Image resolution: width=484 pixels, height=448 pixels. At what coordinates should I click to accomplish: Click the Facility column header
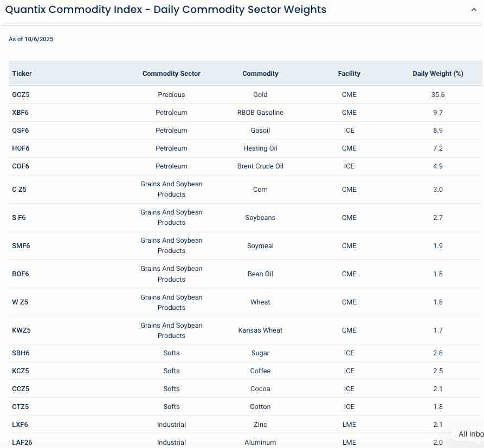pyautogui.click(x=349, y=74)
